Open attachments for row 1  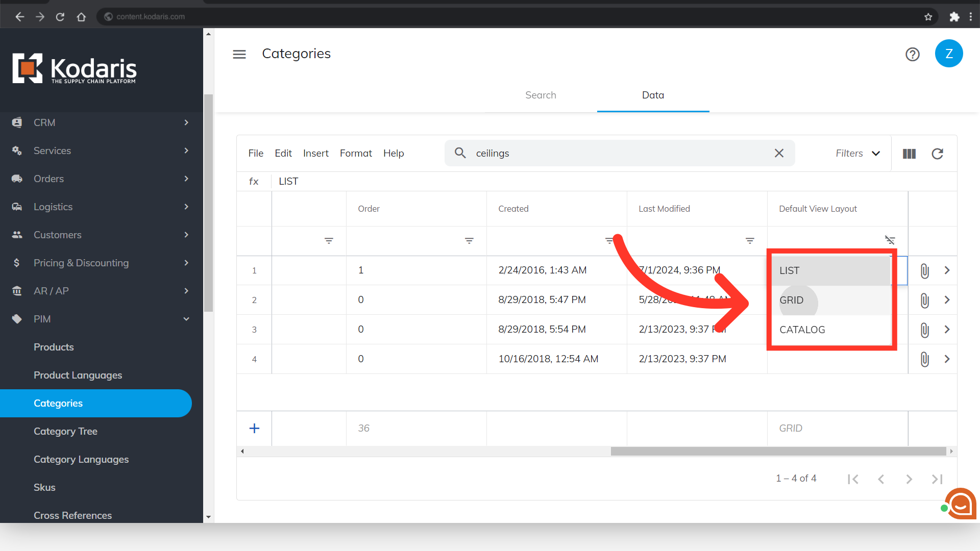coord(924,270)
